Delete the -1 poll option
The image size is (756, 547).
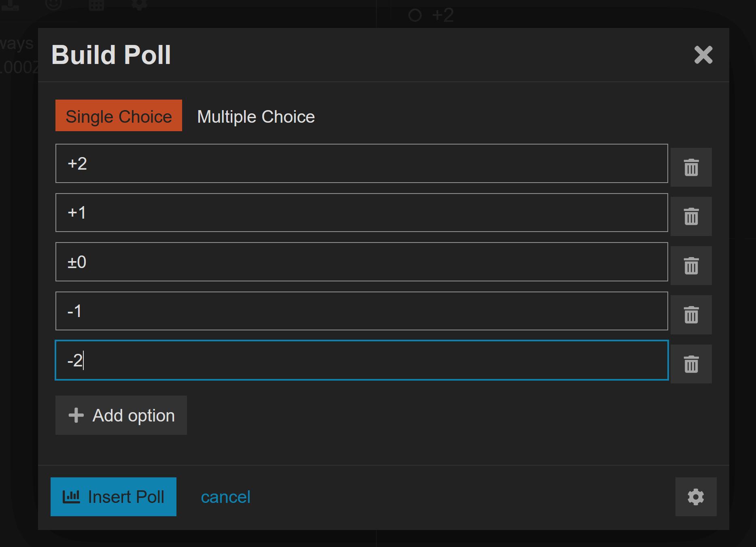coord(691,315)
